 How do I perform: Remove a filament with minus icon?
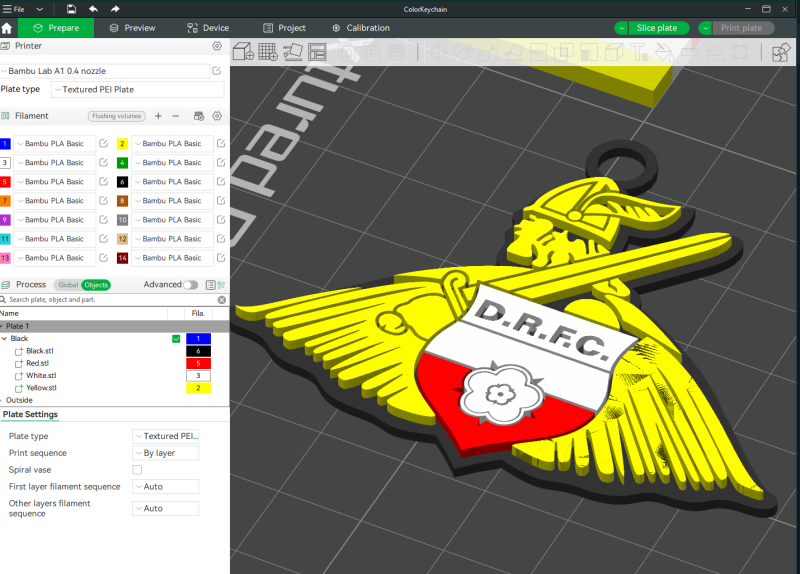pos(176,116)
